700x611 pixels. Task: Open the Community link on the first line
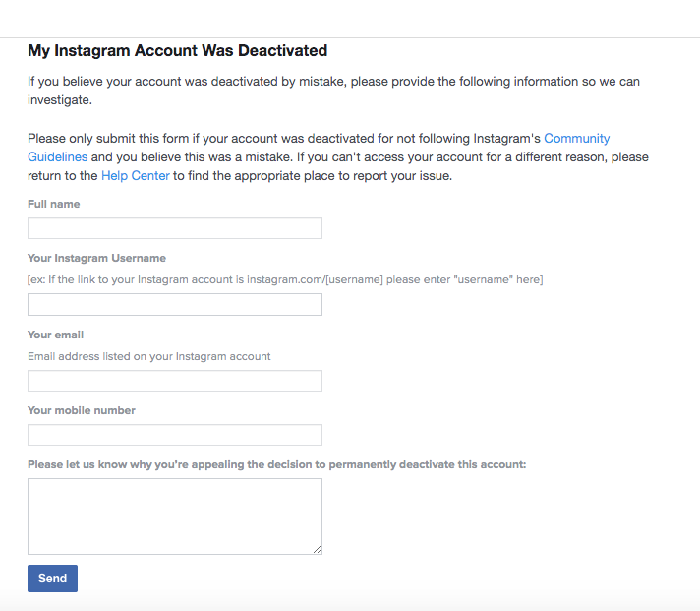[576, 139]
